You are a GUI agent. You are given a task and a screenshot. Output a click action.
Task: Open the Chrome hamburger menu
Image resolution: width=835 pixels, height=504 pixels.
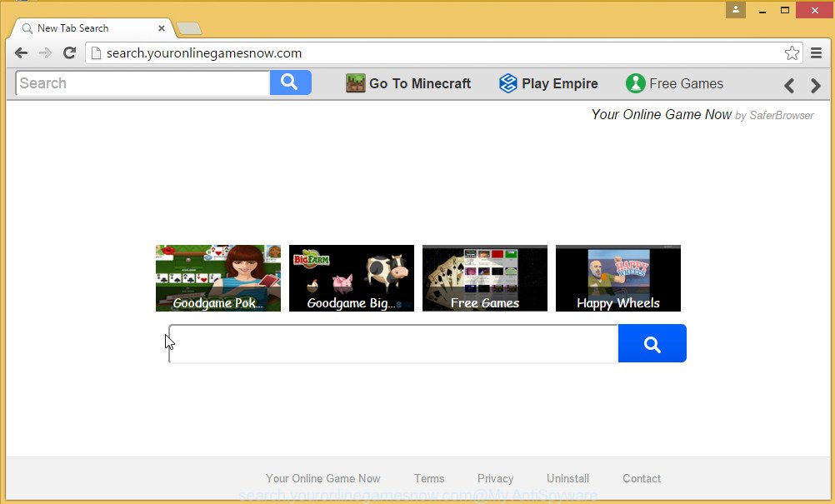[816, 52]
